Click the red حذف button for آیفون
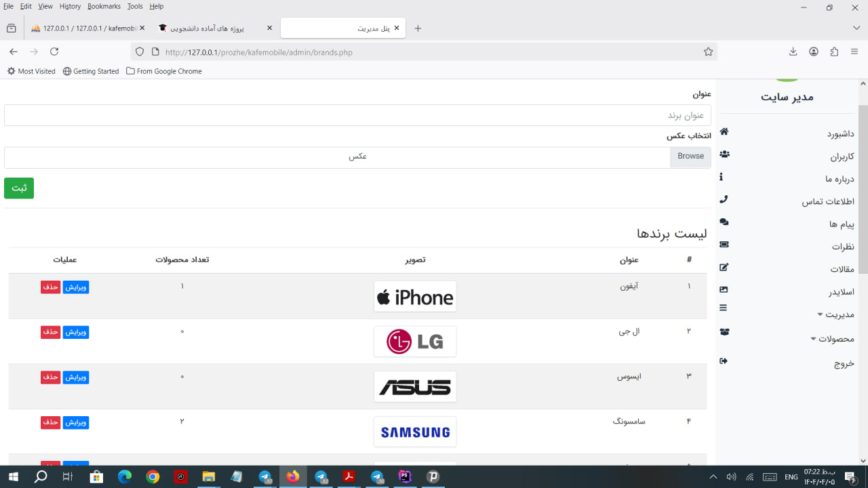The image size is (868, 488). (51, 287)
